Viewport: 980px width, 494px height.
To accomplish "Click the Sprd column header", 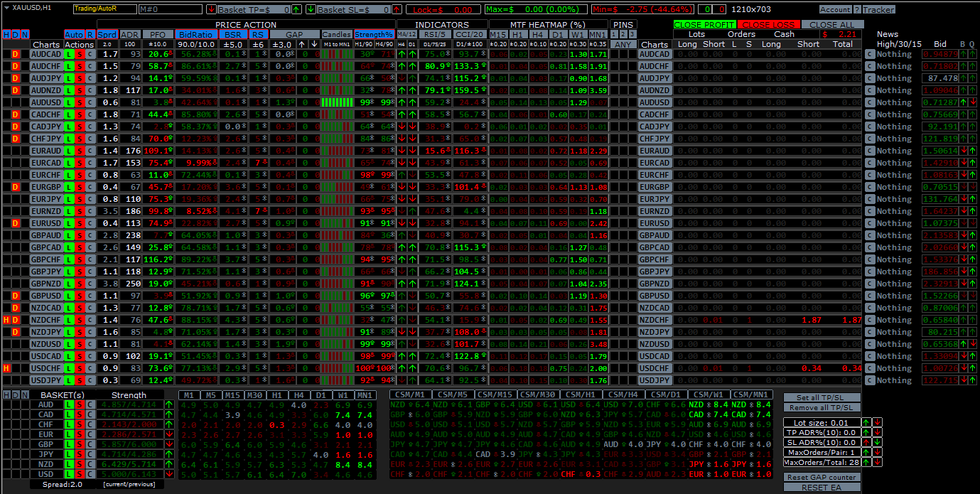I will [x=107, y=34].
